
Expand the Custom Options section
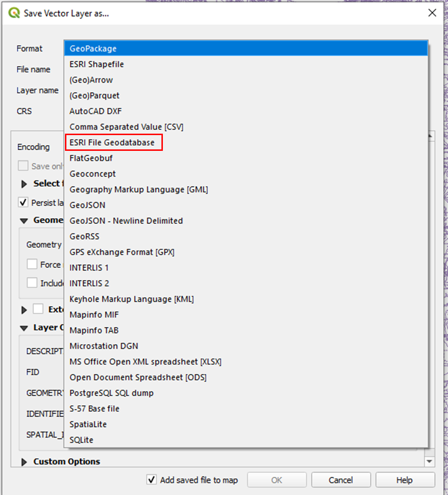tap(24, 462)
